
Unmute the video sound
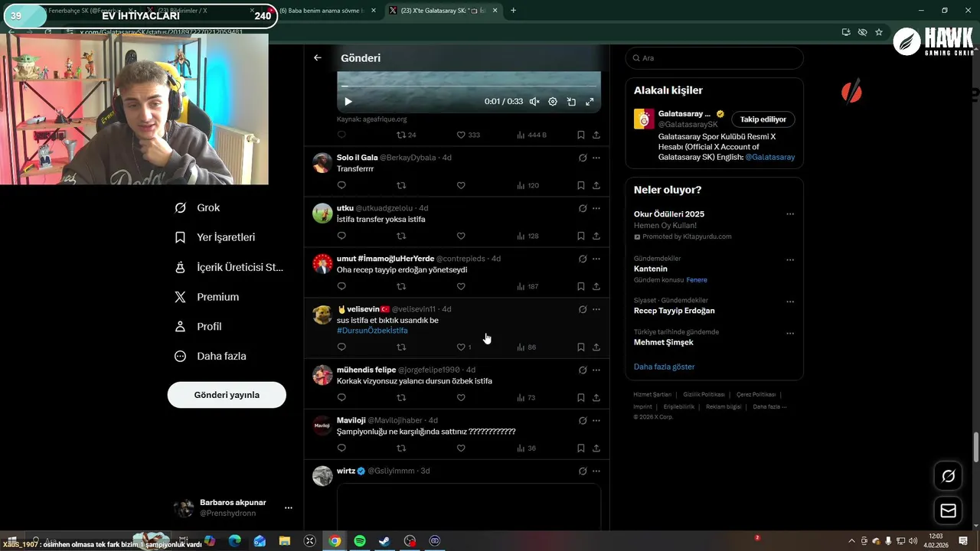tap(534, 102)
